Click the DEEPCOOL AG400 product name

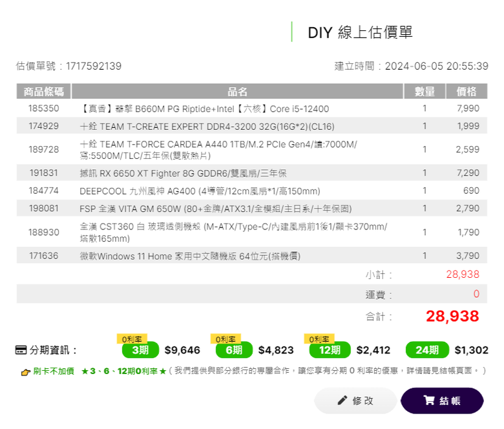click(x=200, y=191)
